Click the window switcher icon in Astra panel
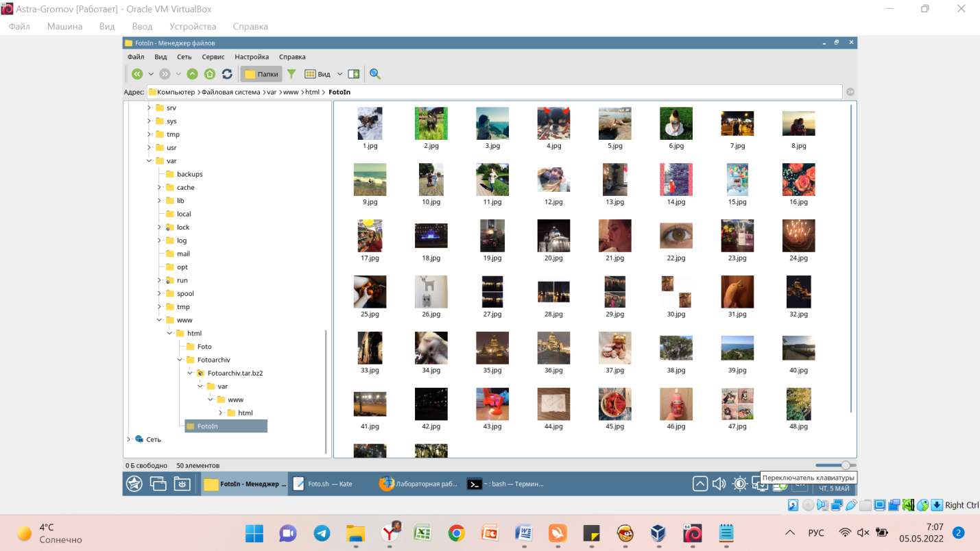Screen dimensions: 980x551 (158, 484)
